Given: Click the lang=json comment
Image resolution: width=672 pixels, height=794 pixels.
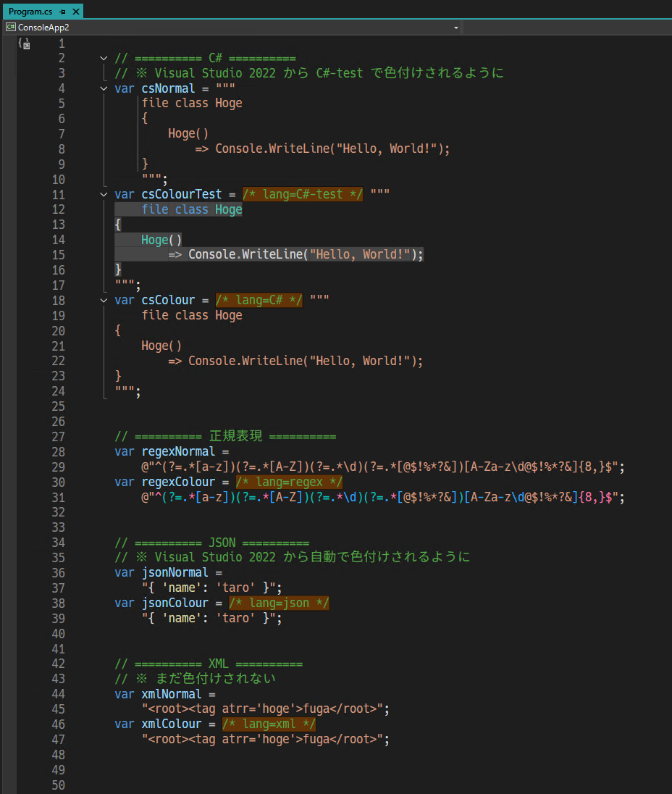Looking at the screenshot, I should pos(280,603).
